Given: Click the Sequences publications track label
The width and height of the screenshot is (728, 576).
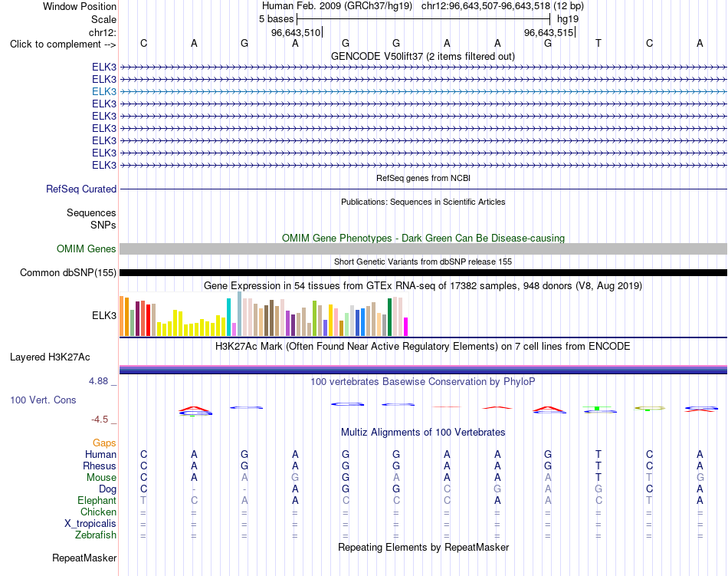Looking at the screenshot, I should pos(91,212).
